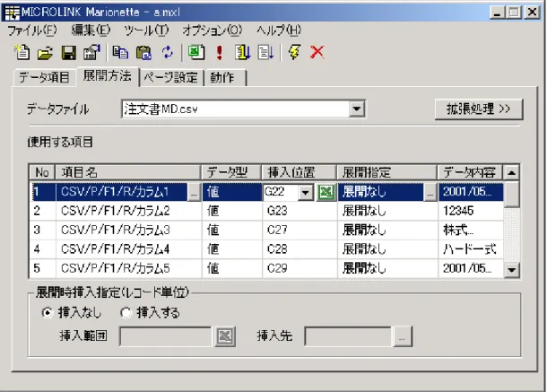Click the G23 insert position cell

coord(300,211)
